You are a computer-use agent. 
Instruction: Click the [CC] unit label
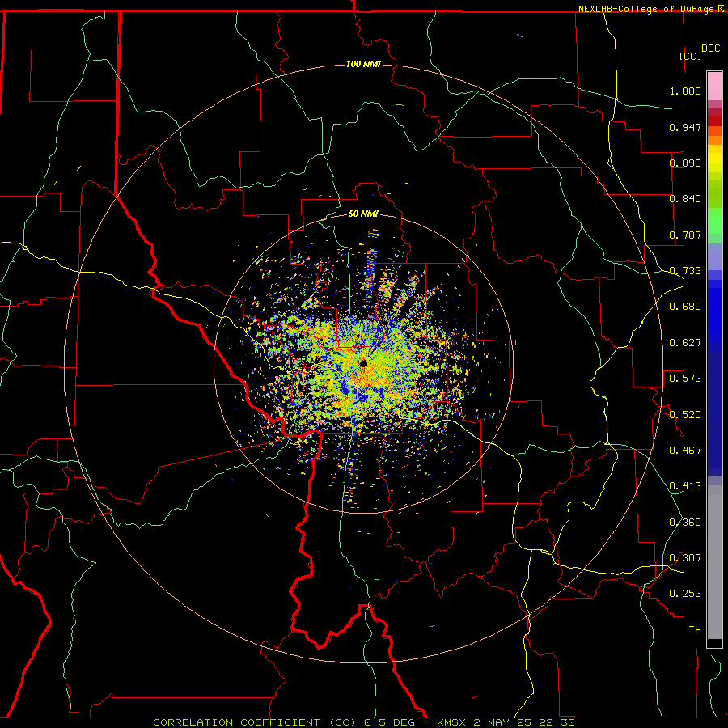pos(691,56)
